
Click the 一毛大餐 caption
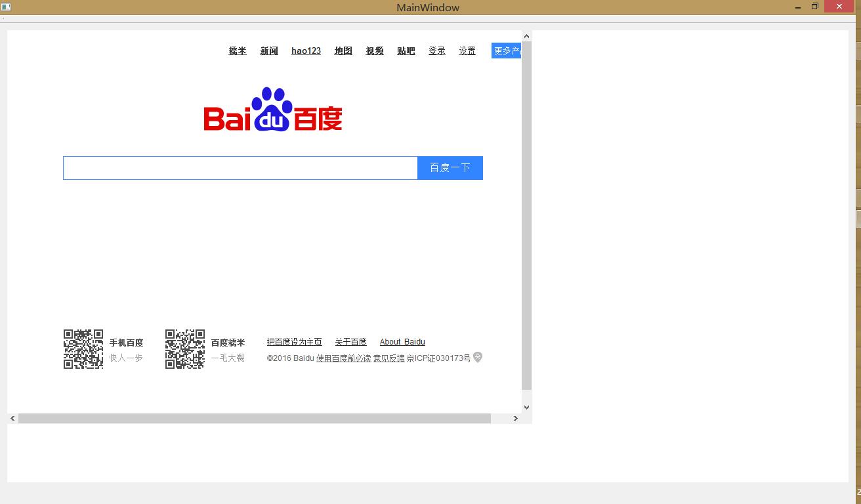(x=228, y=358)
